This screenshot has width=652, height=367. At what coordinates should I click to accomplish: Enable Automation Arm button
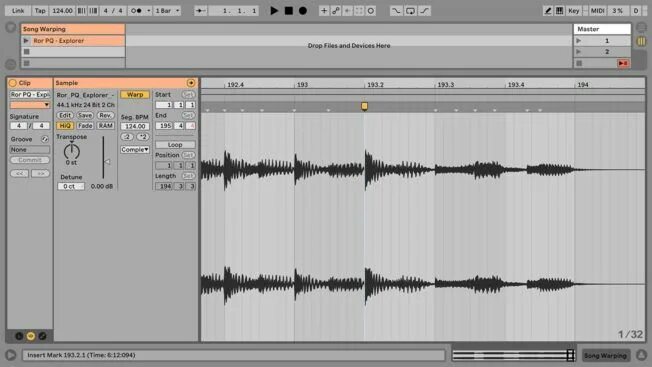pos(336,11)
